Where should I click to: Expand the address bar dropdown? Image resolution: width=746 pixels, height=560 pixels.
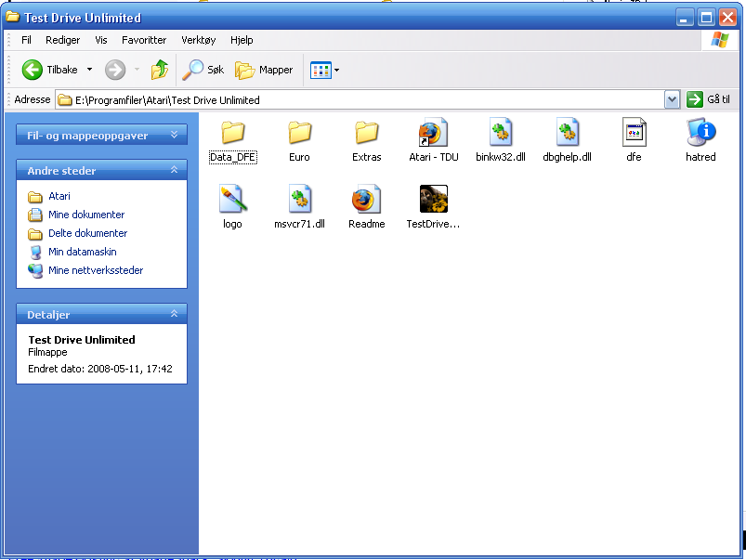pyautogui.click(x=672, y=100)
